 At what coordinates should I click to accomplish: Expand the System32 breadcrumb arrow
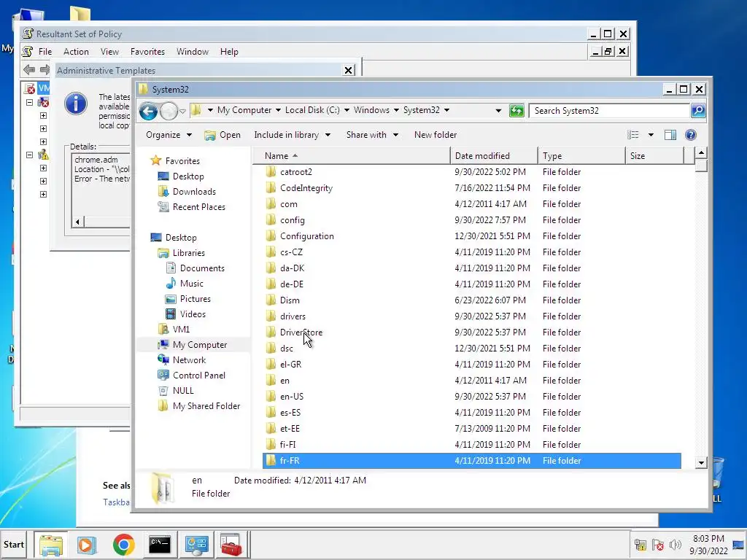pyautogui.click(x=446, y=110)
